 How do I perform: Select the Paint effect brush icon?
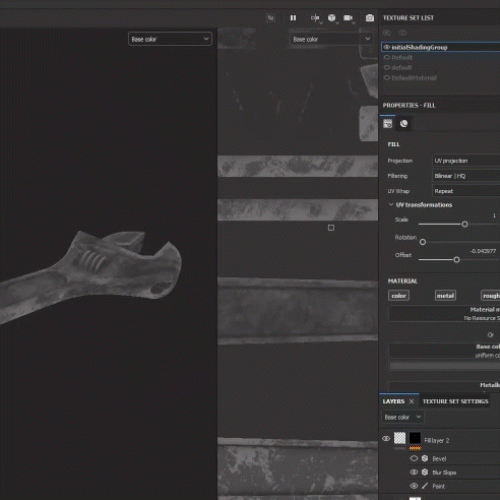pyautogui.click(x=425, y=486)
